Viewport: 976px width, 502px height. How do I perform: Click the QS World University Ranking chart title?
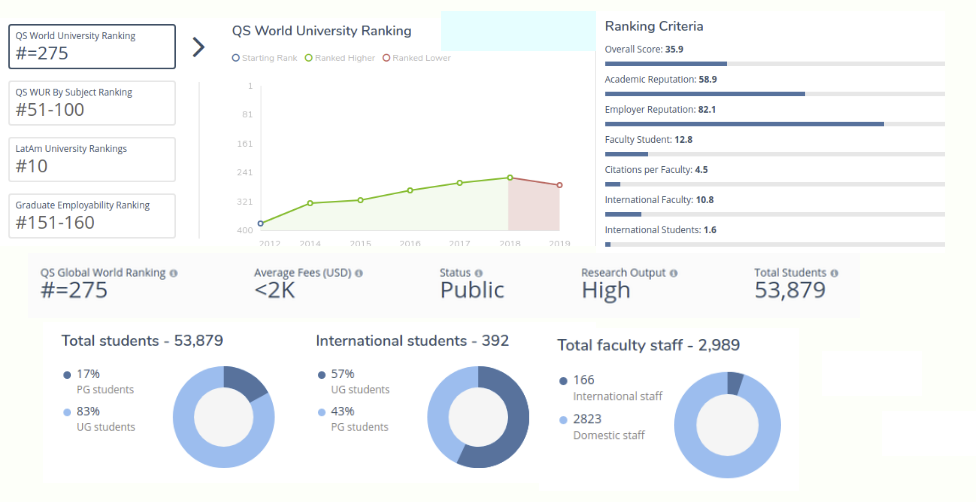point(322,31)
